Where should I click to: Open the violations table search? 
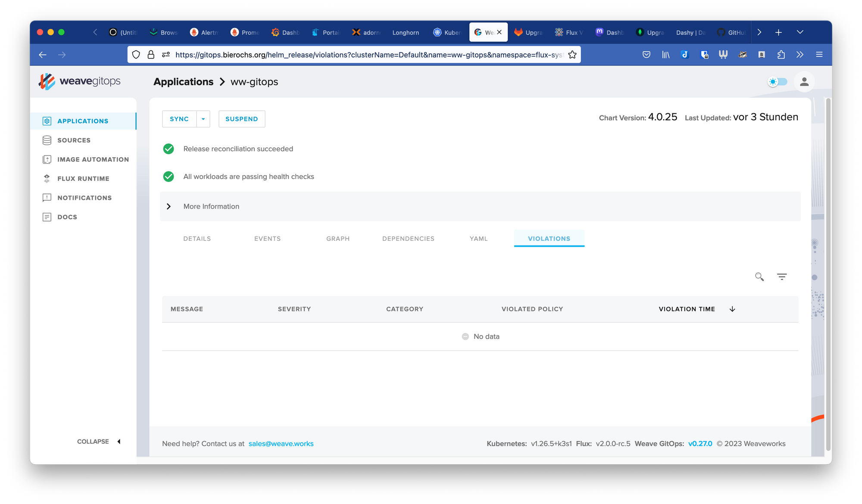[759, 277]
